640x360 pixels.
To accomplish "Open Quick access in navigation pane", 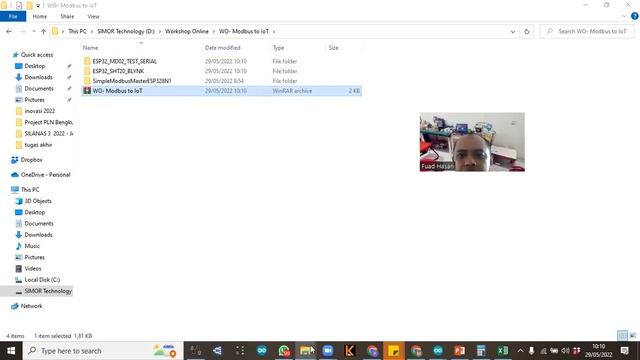I will [x=37, y=55].
